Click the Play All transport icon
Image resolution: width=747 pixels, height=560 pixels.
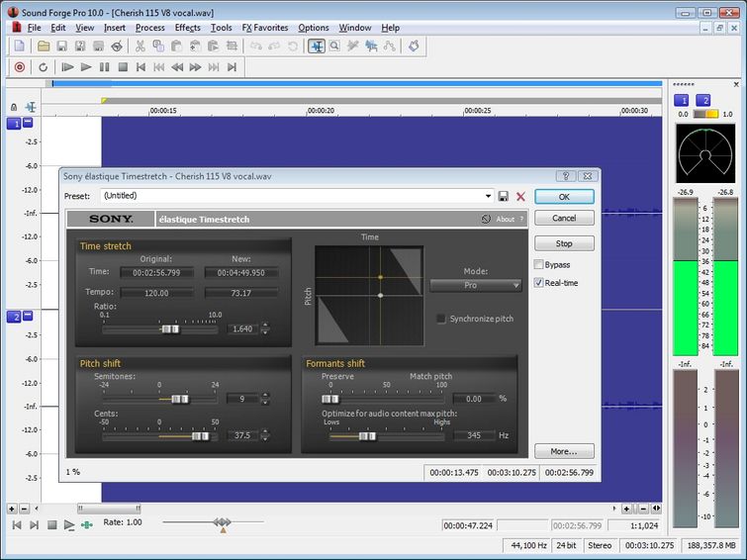click(67, 67)
